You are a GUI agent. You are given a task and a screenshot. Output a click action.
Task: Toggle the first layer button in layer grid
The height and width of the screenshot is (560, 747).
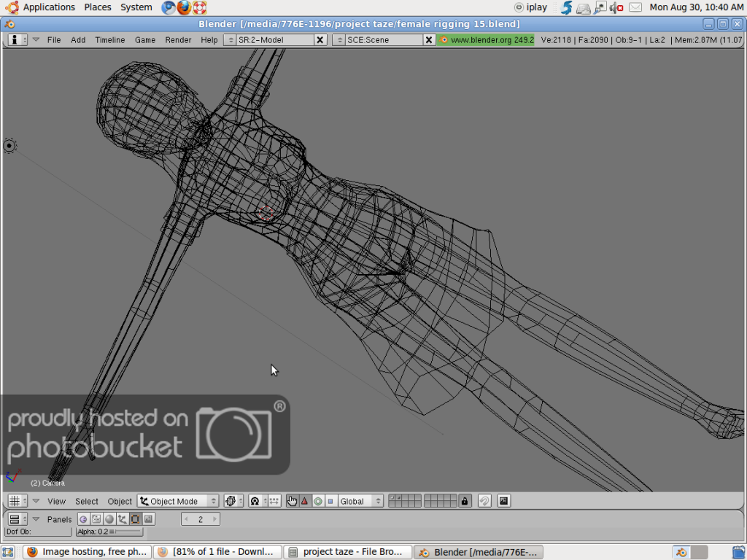tap(392, 497)
